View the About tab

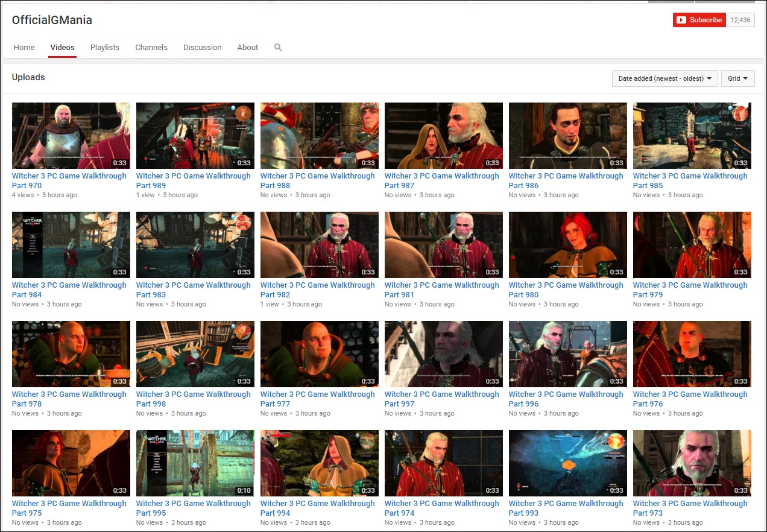click(x=248, y=47)
